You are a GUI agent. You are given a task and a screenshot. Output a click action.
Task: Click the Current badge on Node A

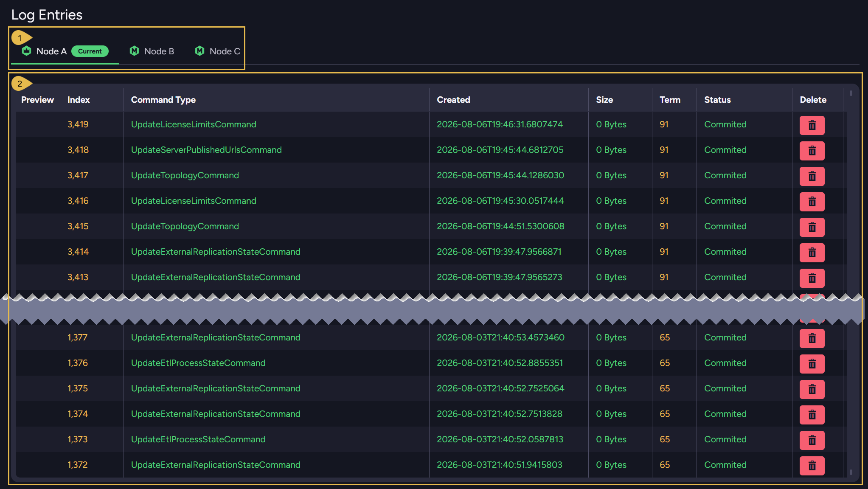90,51
